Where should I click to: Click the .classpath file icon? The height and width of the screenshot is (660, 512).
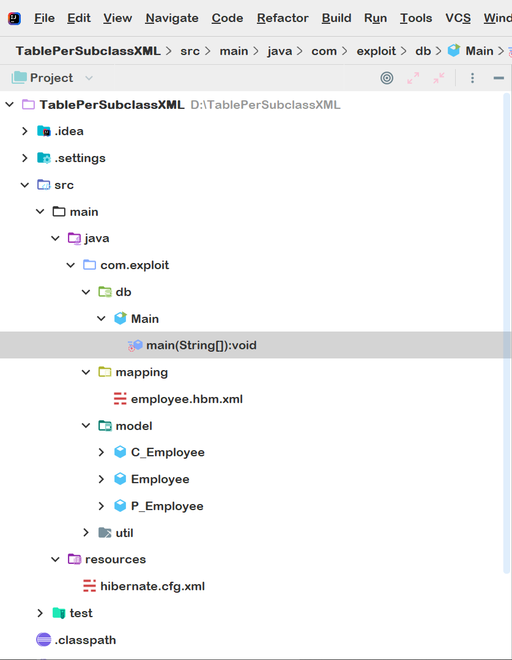43,640
